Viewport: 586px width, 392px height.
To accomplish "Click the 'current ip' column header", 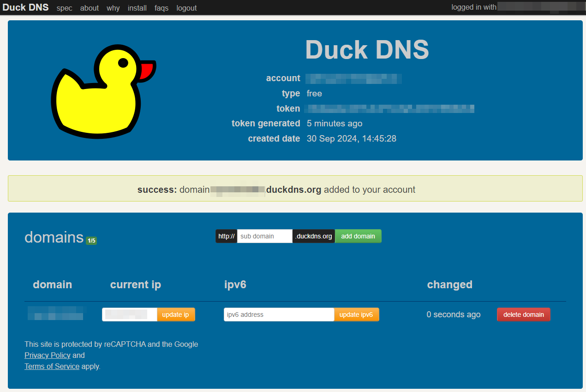I will click(x=136, y=285).
